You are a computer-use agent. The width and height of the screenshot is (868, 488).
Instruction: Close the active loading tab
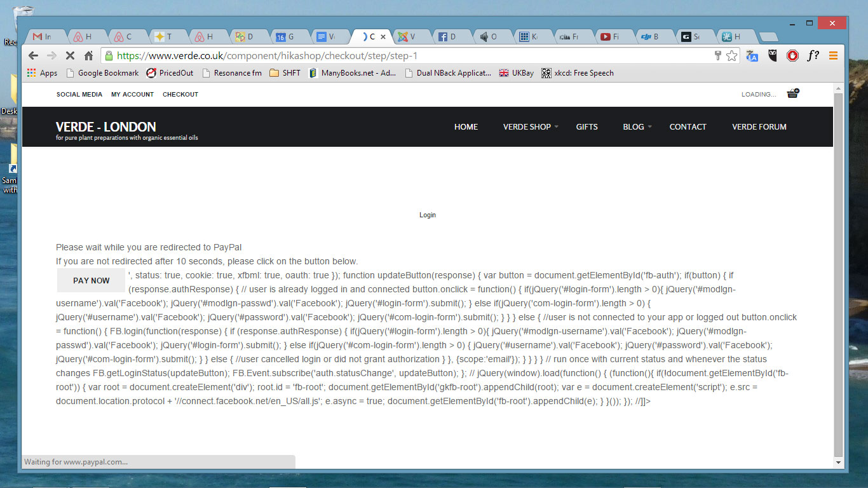383,37
